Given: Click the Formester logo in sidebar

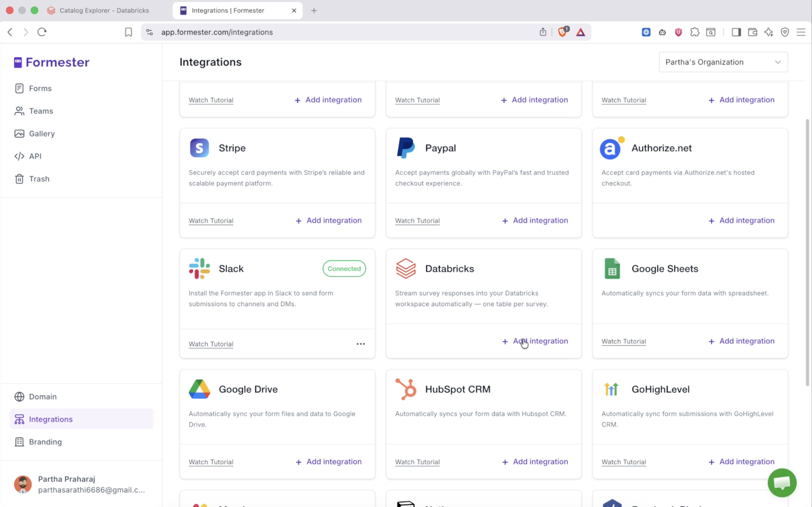Looking at the screenshot, I should click(51, 62).
